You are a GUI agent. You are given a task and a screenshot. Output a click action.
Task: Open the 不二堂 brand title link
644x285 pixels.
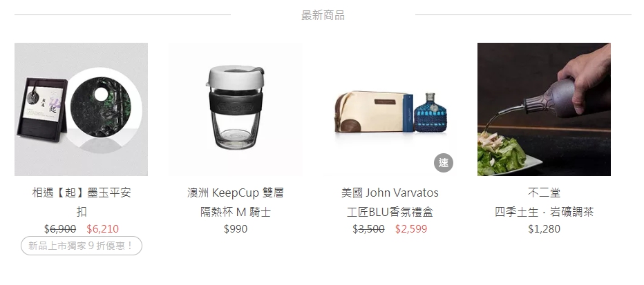544,193
